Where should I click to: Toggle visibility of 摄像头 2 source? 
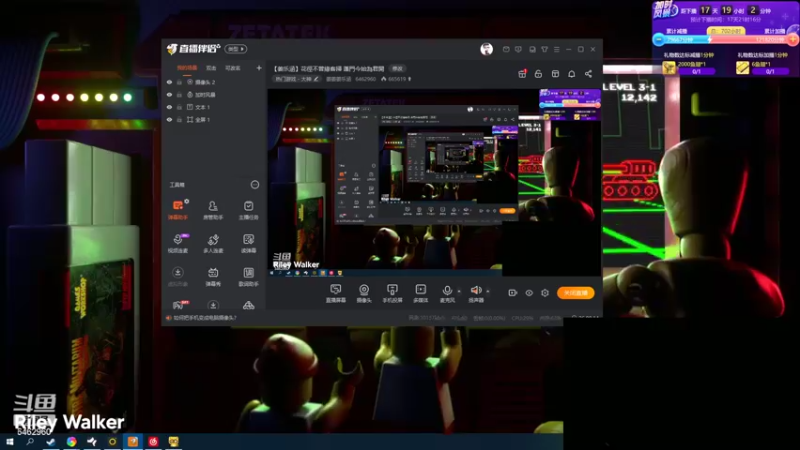169,82
